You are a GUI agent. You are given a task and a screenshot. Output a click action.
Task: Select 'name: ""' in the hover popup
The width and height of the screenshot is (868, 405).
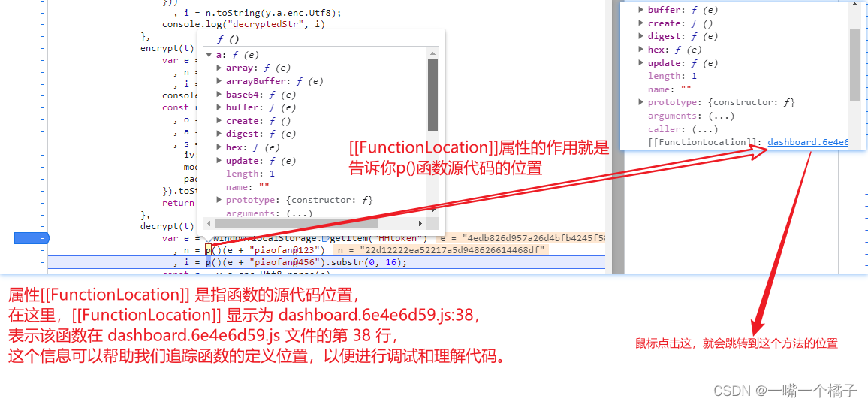248,187
